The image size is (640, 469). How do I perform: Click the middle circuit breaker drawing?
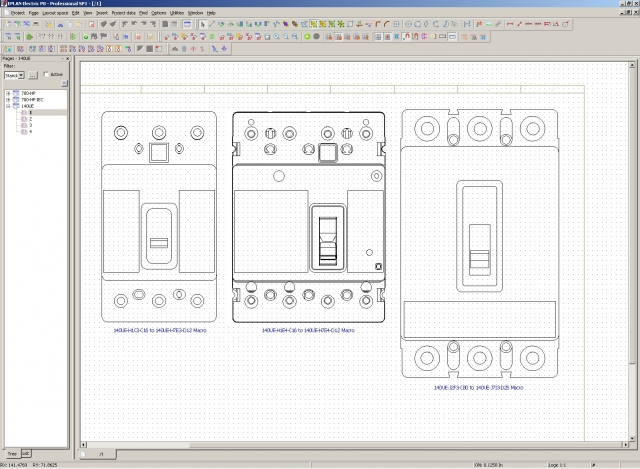(x=309, y=217)
